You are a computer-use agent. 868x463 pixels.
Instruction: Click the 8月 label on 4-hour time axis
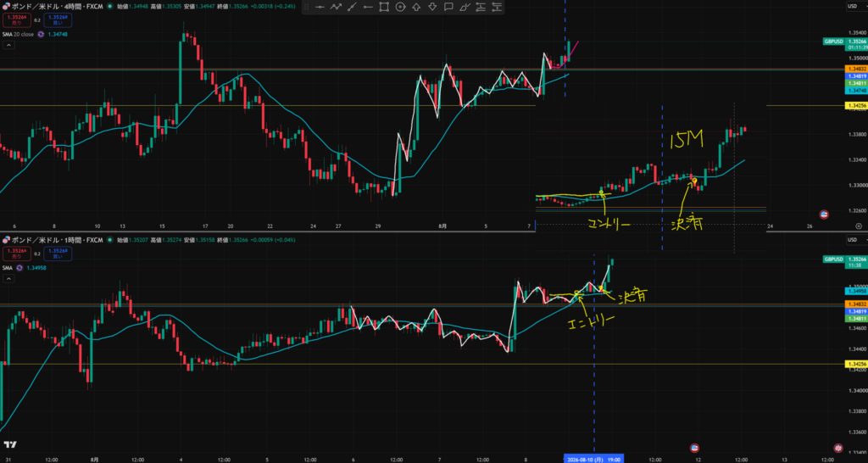coord(443,226)
